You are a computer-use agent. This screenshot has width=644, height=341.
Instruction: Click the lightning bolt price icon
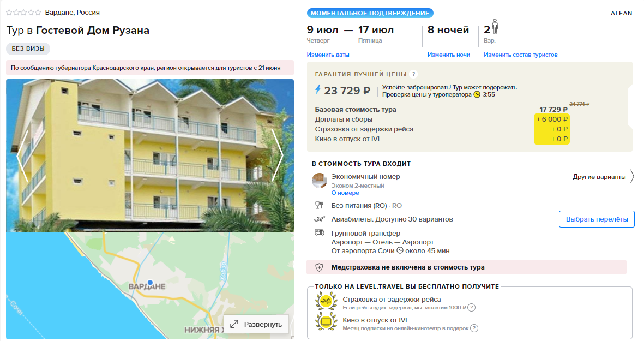tap(317, 89)
